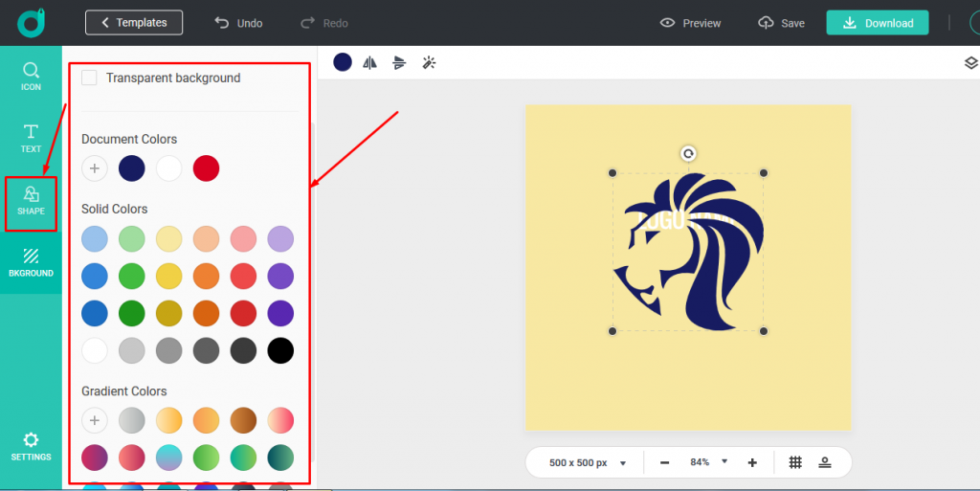Viewport: 980px width, 491px height.
Task: Enable Transparent background checkbox
Action: point(89,78)
